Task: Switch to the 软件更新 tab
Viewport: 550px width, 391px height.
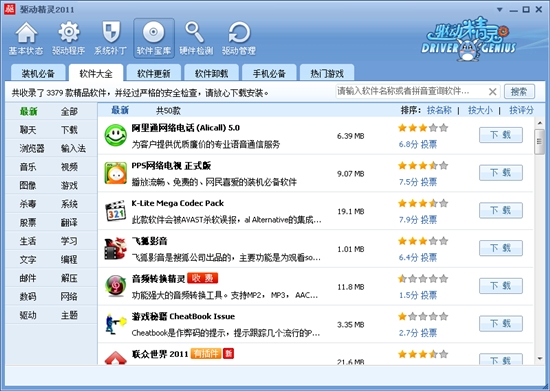Action: coord(154,73)
